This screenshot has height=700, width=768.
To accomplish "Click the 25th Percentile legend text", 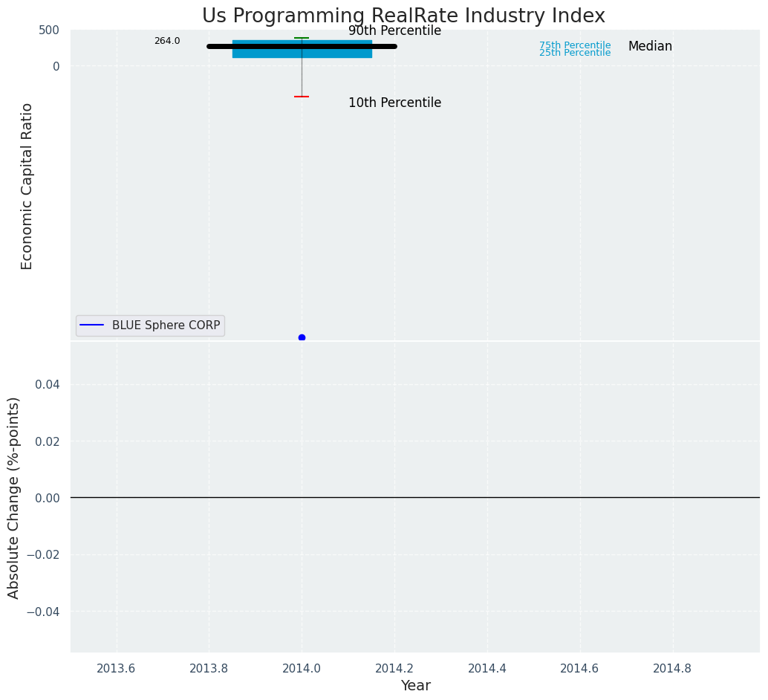I will [x=575, y=53].
